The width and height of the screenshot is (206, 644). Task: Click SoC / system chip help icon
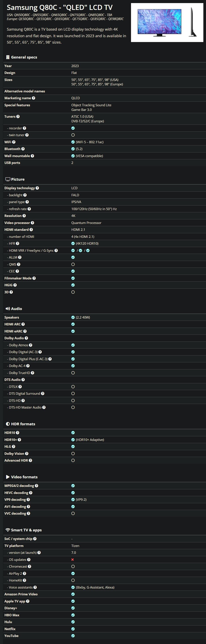pyautogui.click(x=35, y=539)
